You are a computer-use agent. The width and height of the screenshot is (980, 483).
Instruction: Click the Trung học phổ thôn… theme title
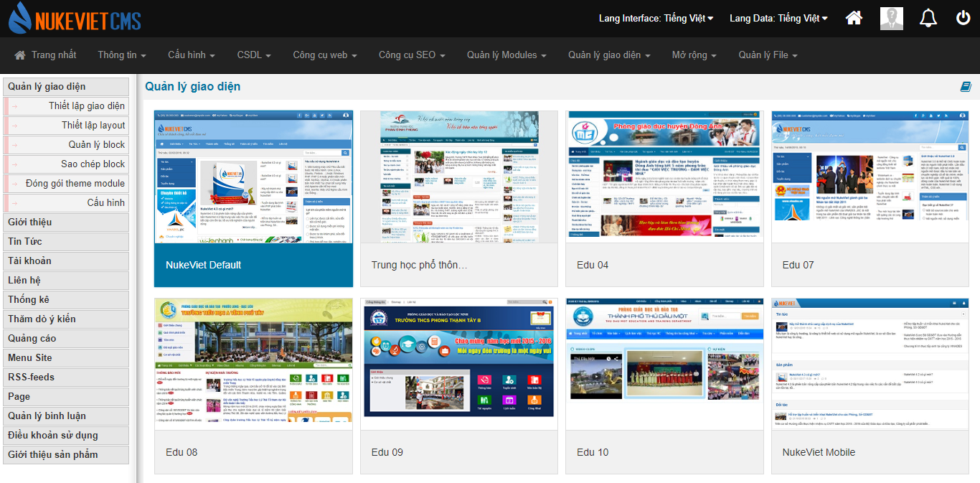420,265
